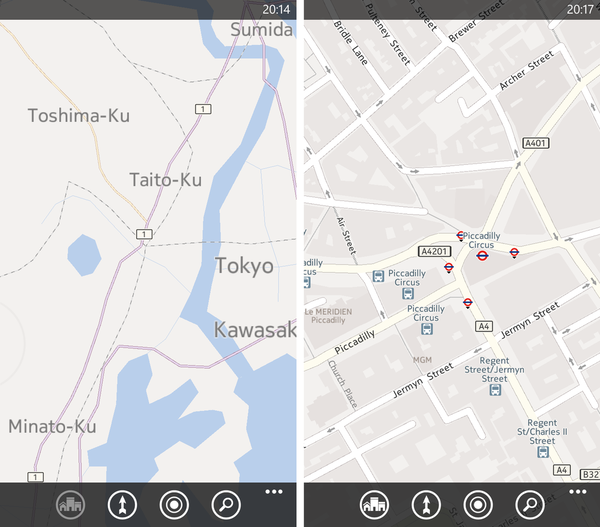
Task: Tap the 20:17 clock on London screen
Action: point(580,9)
